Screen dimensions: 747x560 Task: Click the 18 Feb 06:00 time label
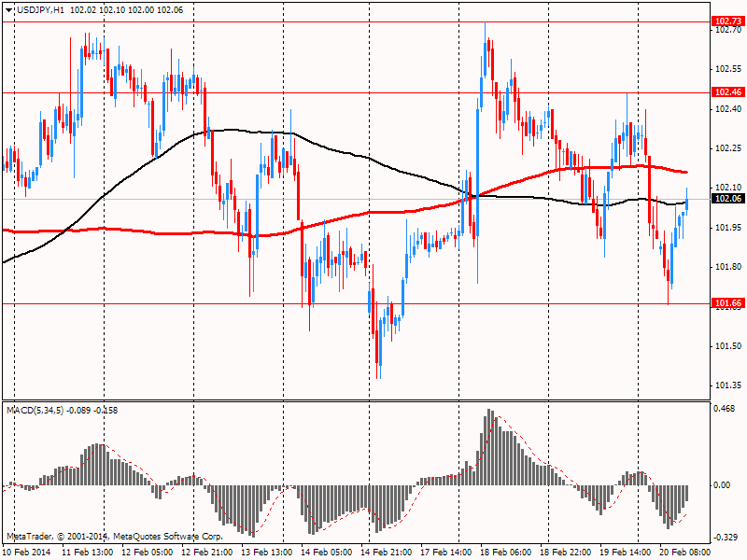click(506, 552)
